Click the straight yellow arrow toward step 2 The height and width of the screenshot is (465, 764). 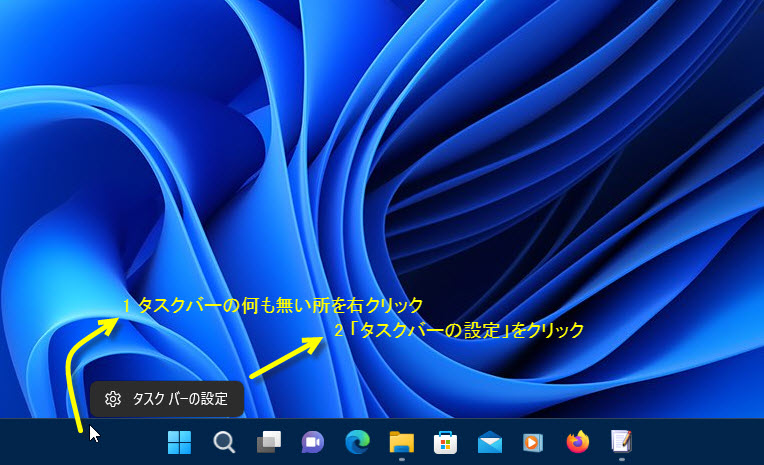(x=285, y=357)
